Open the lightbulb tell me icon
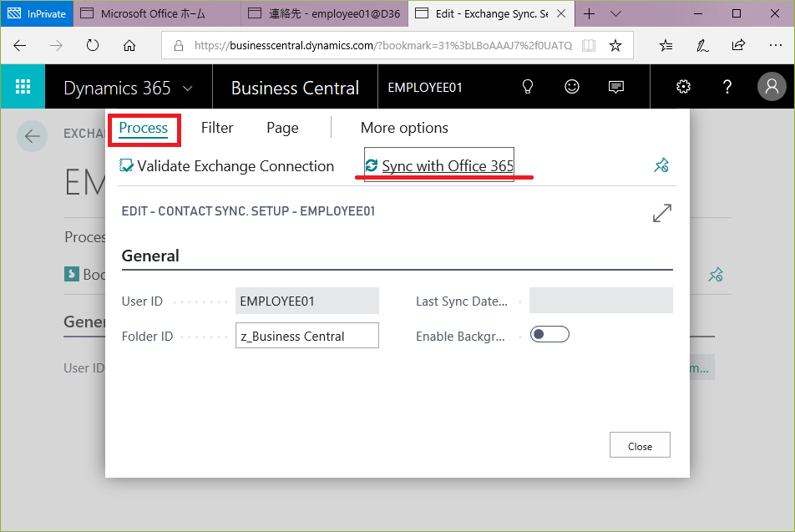This screenshot has height=532, width=795. [x=528, y=87]
